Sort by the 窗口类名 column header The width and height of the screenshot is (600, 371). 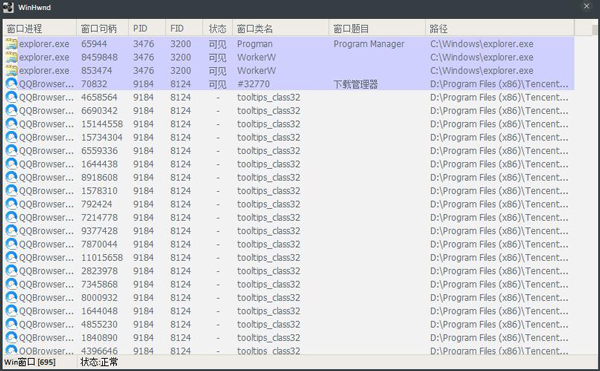[x=281, y=28]
